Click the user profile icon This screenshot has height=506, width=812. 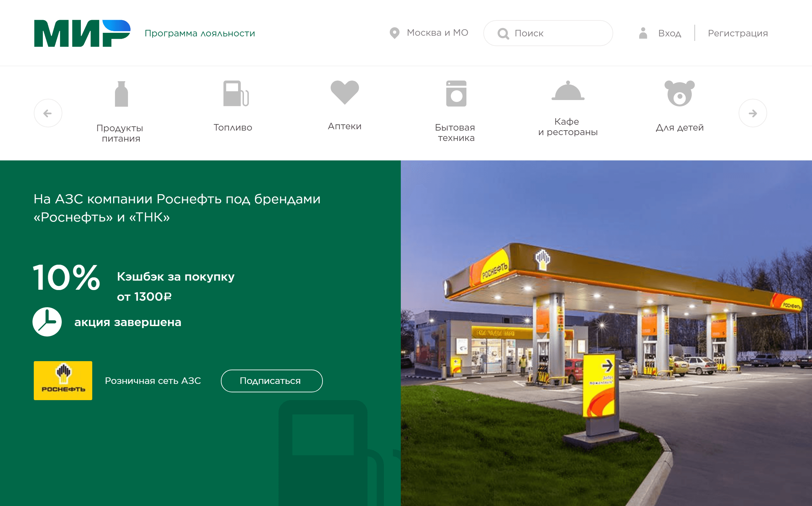[643, 33]
